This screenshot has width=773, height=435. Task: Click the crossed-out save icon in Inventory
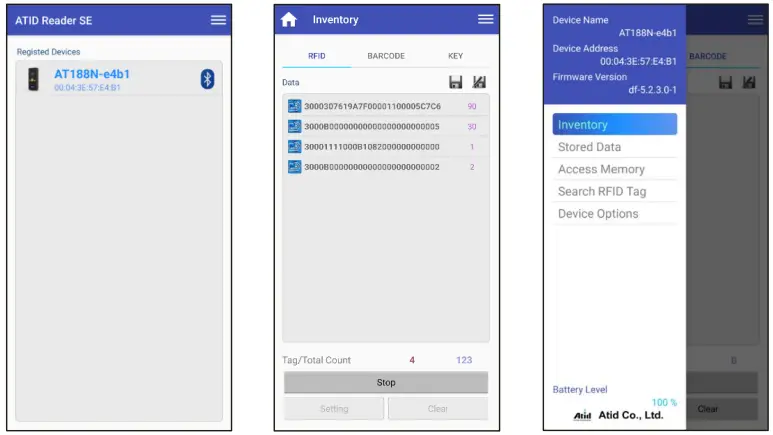pyautogui.click(x=479, y=82)
